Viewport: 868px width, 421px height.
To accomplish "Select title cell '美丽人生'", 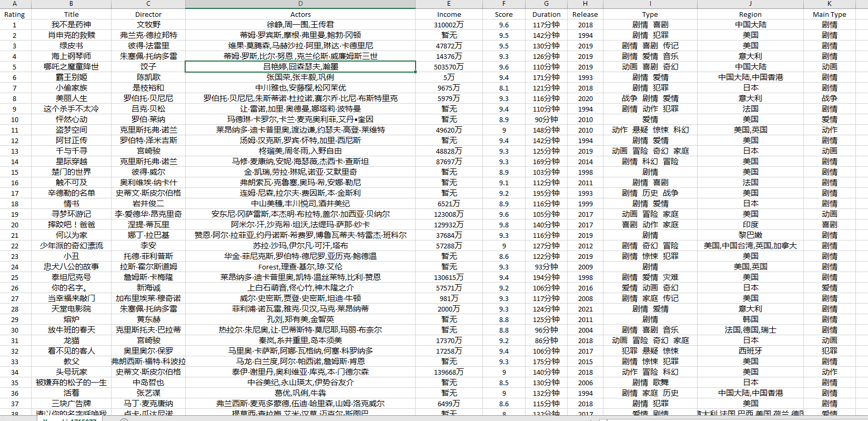I will tap(71, 98).
